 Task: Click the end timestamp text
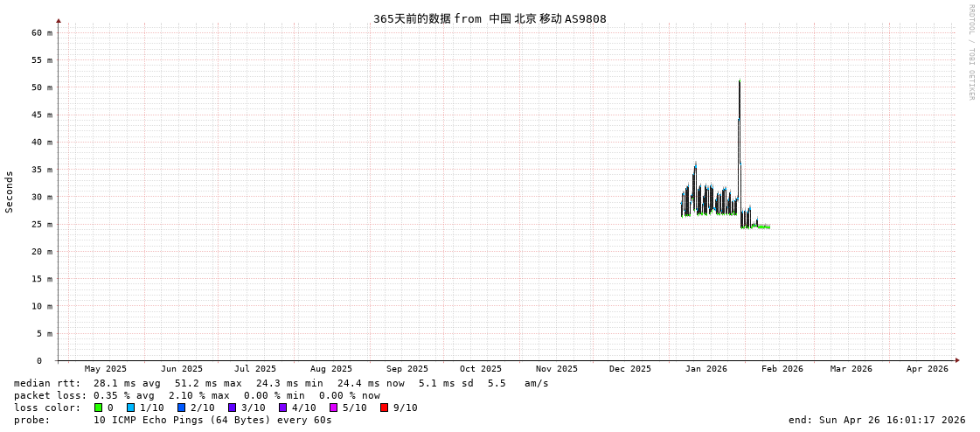pyautogui.click(x=876, y=420)
